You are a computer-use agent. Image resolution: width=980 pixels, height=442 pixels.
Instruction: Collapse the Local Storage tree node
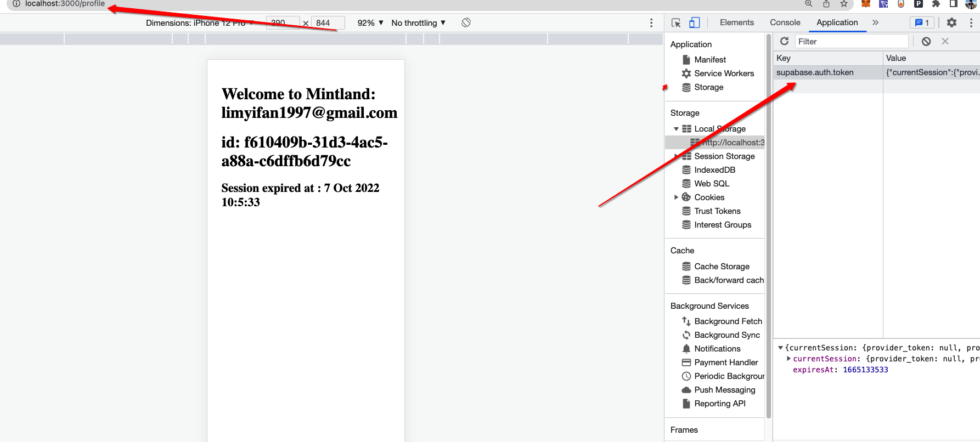[676, 129]
